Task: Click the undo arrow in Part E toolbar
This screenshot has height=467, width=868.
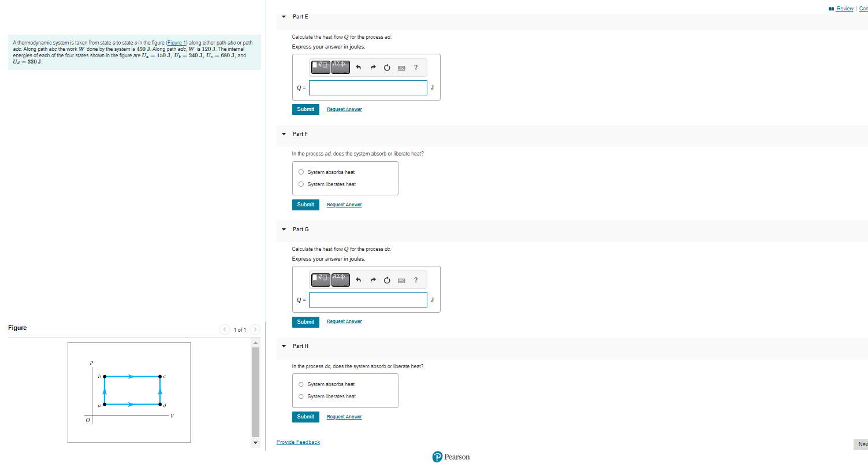Action: pyautogui.click(x=358, y=68)
